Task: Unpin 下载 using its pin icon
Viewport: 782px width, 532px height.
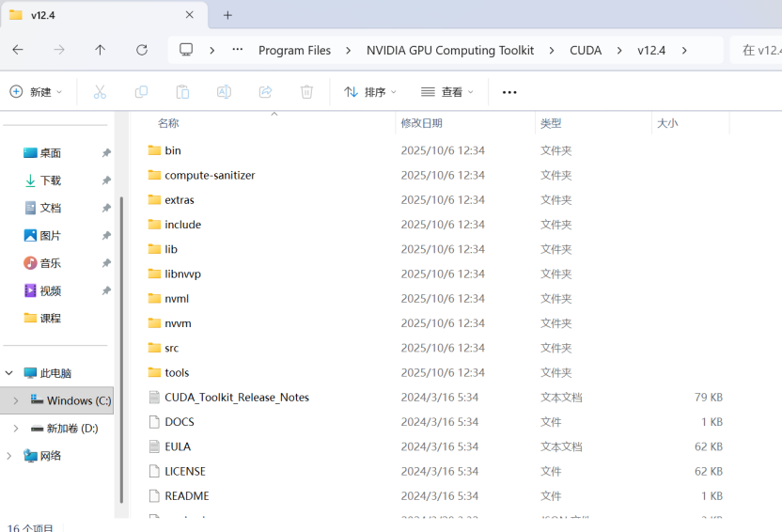Action: point(106,180)
